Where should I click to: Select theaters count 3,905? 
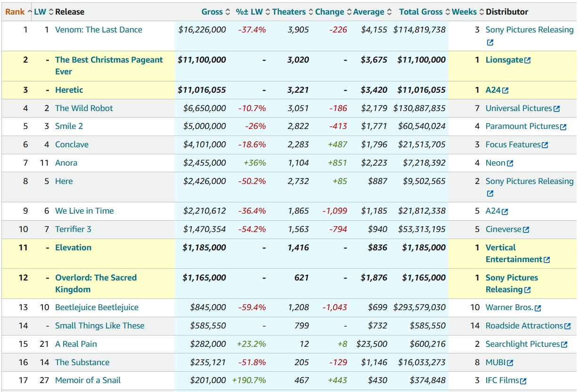[298, 30]
